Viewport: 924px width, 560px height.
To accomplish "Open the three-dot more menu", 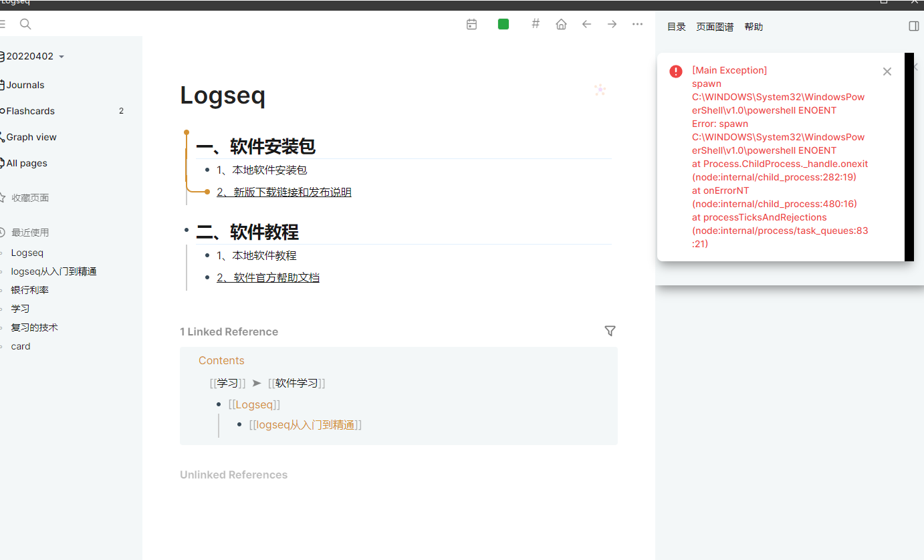I will tap(637, 24).
